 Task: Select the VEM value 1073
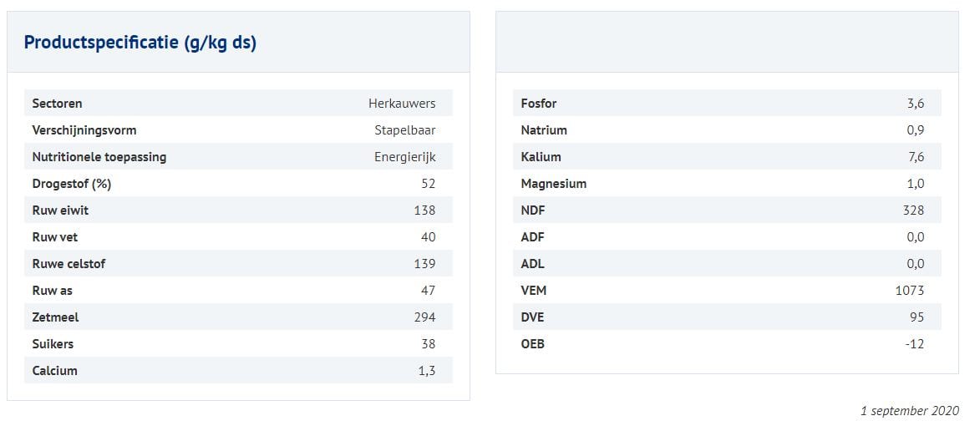(x=910, y=291)
